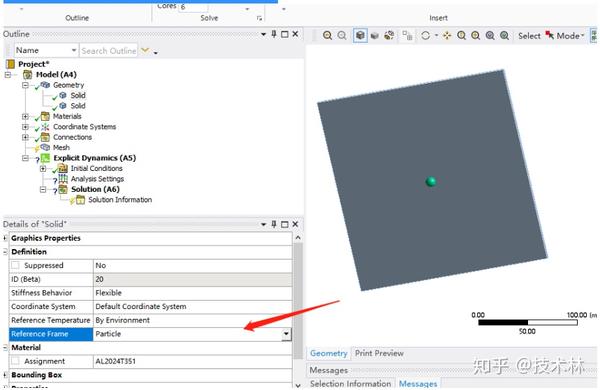
Task: Click the preferences icon beside random colors
Action: (x=407, y=36)
